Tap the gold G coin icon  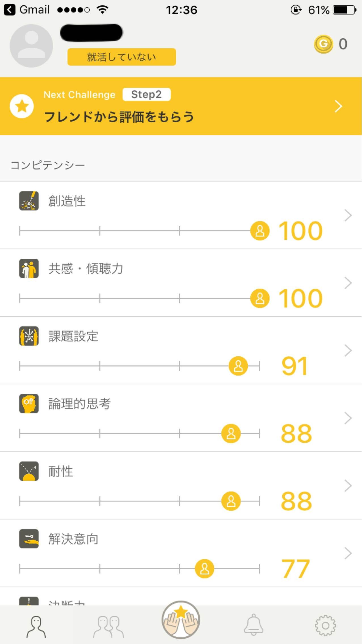pos(323,44)
